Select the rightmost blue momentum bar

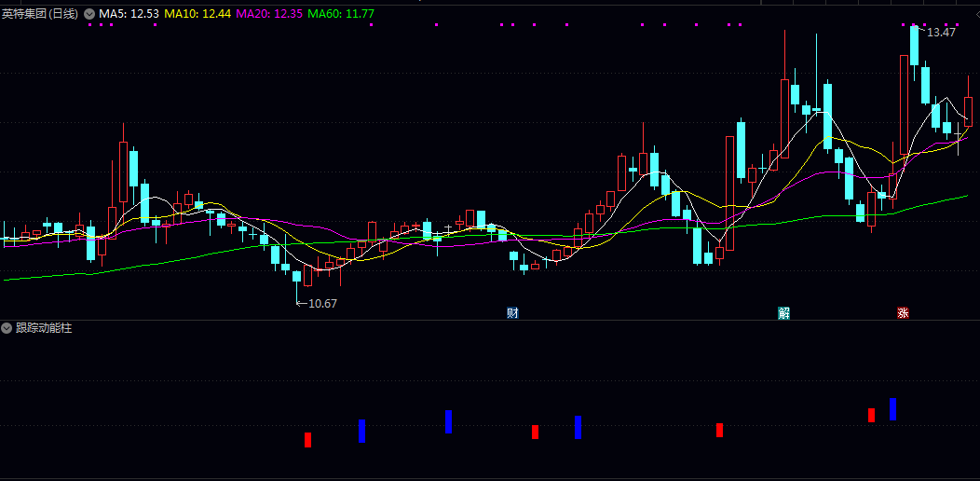pos(892,409)
